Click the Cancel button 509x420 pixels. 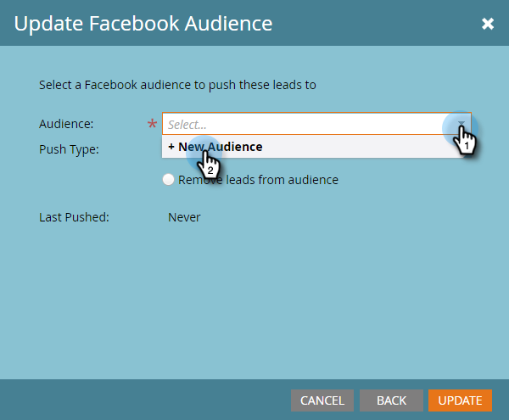(322, 400)
